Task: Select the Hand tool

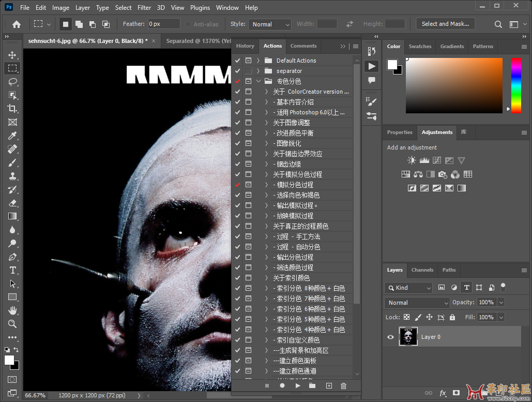Action: pos(12,310)
